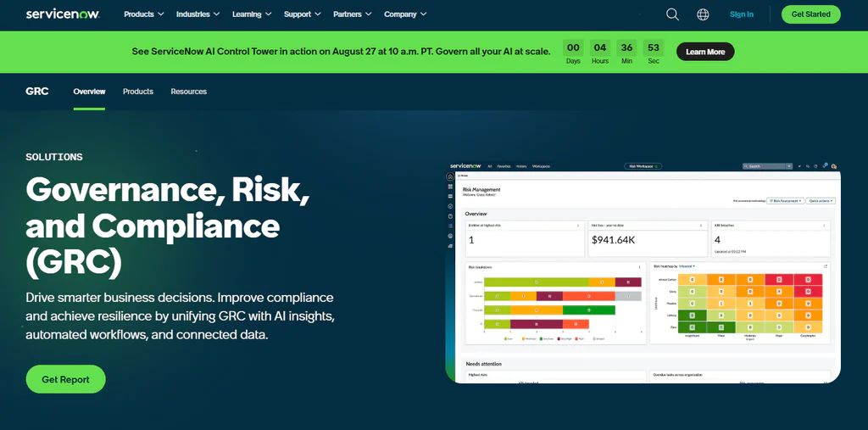868x430 pixels.
Task: Open the globe language selector icon
Action: pyautogui.click(x=703, y=14)
